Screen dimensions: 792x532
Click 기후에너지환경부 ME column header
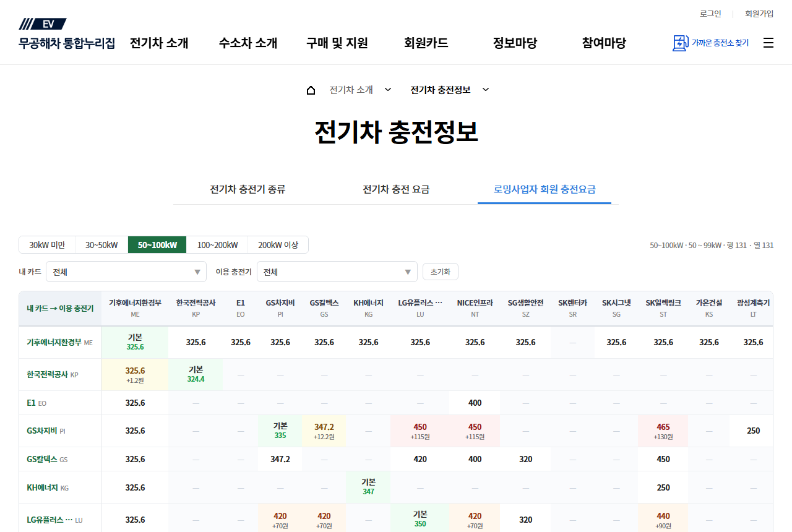click(x=135, y=308)
